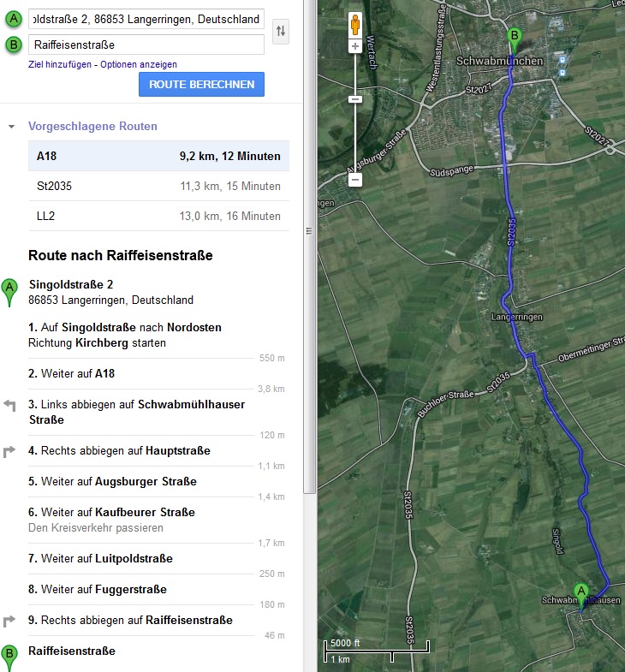
Task: Click the right turn arrow at step 4
Action: click(x=10, y=451)
